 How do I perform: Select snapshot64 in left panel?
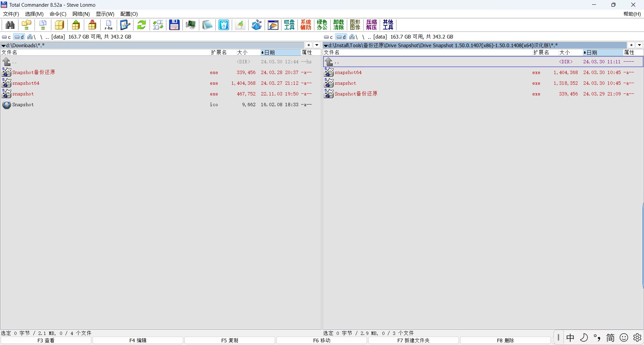coord(160,83)
